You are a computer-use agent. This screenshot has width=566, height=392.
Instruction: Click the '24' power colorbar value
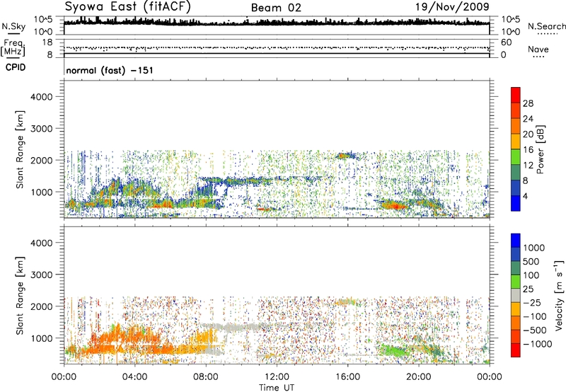[528, 119]
